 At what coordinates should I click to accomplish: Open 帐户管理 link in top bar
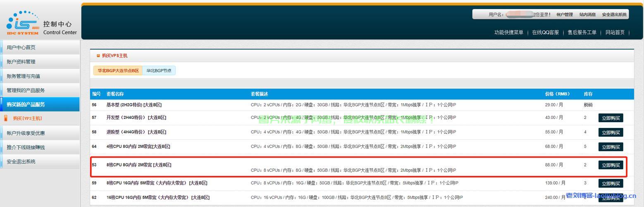tap(565, 14)
